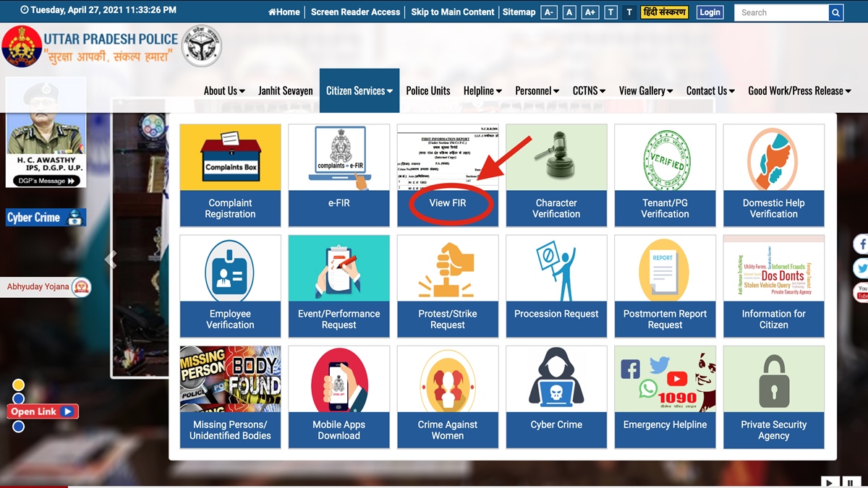Click the Twitter icon on the right edge
This screenshot has width=868, height=488.
pos(861,268)
